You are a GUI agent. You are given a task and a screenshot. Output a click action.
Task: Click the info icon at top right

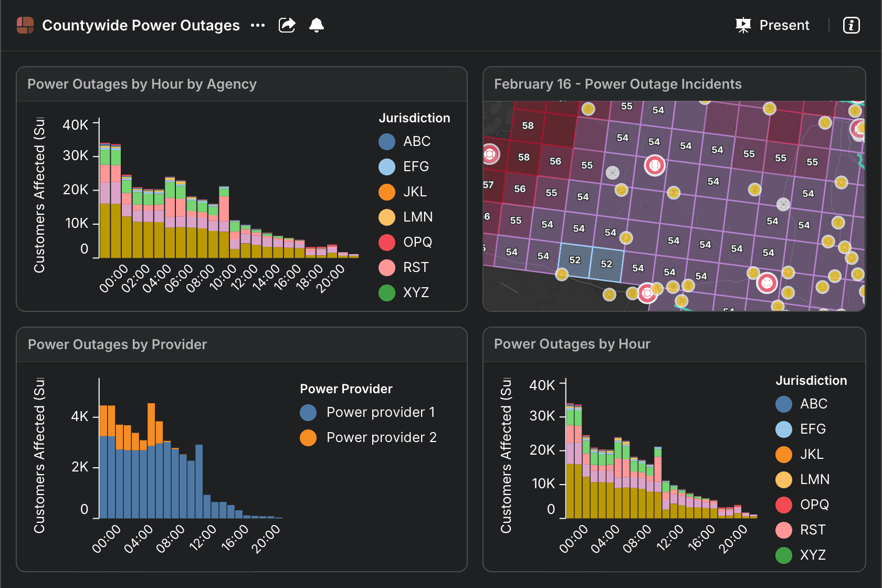[851, 25]
